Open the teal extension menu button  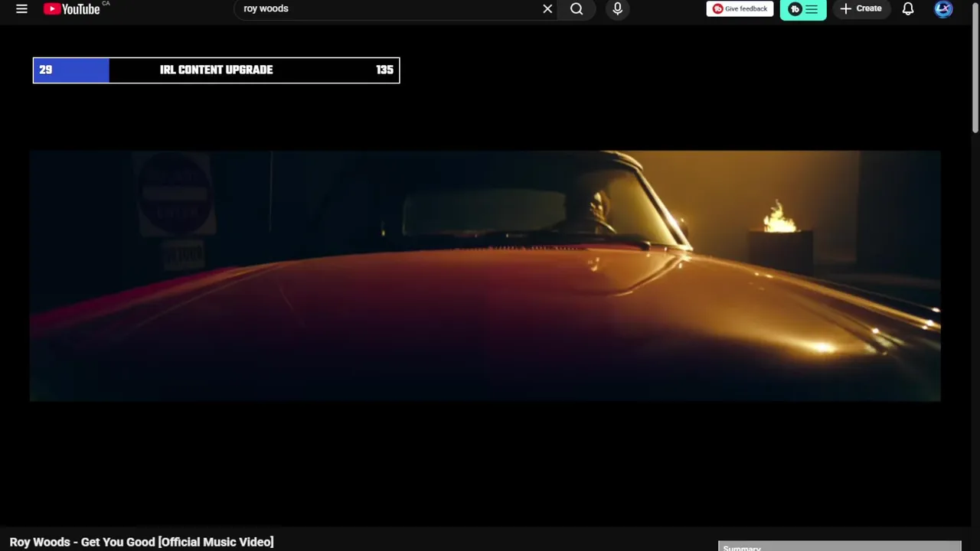point(803,9)
